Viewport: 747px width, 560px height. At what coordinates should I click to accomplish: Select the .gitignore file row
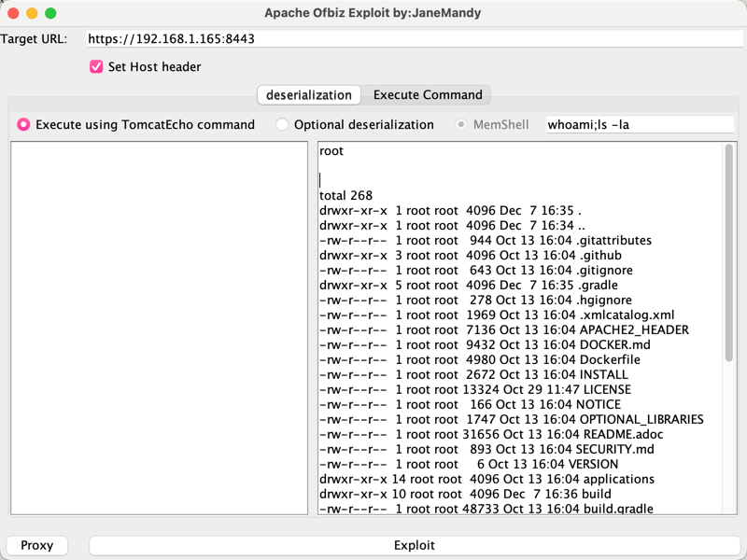[x=476, y=270]
